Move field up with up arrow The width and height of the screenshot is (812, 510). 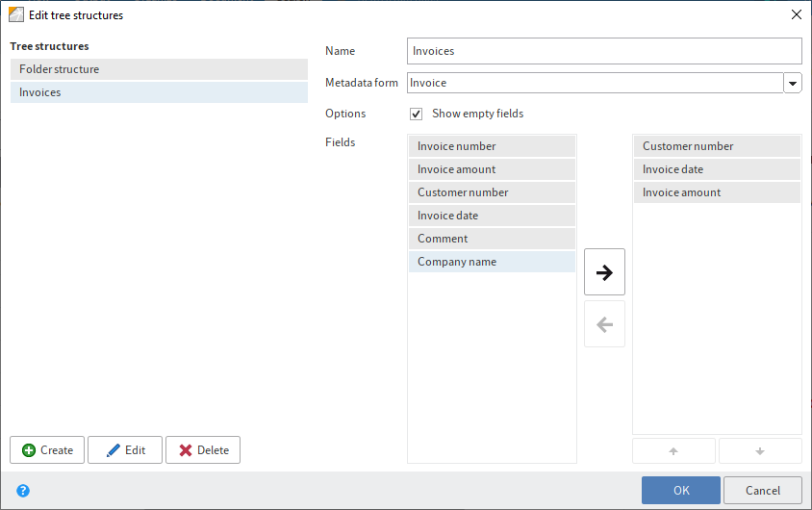pos(673,451)
